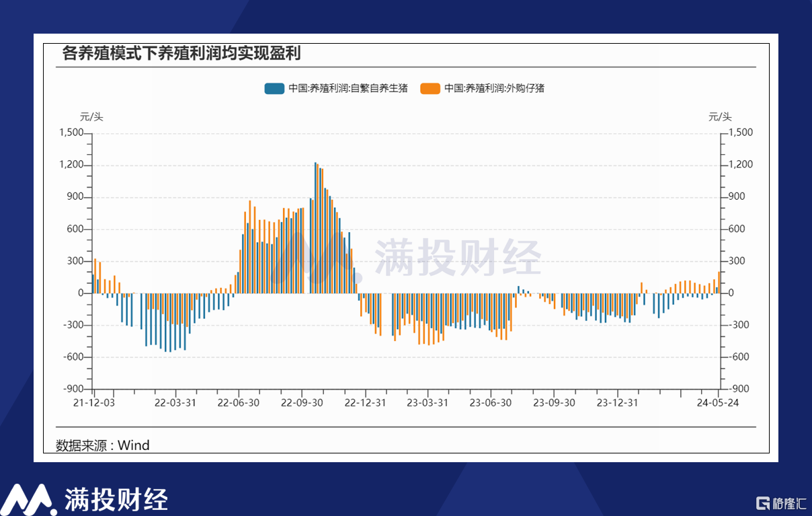Viewport: 812px width, 516px height.
Task: Click the right y-axis value 900
Action: [737, 197]
